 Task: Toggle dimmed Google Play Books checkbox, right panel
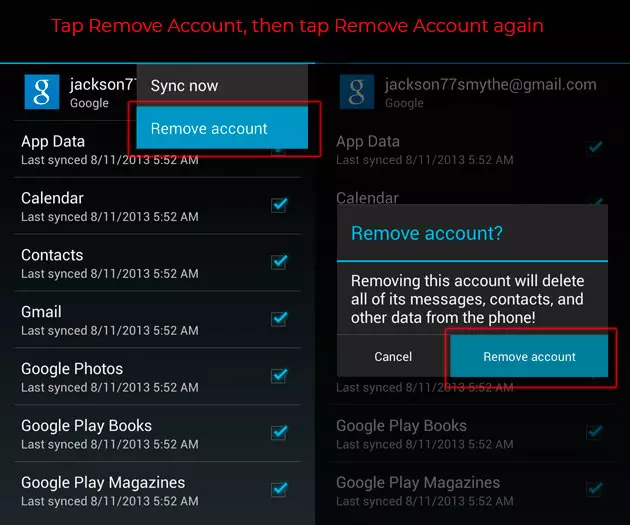point(594,433)
